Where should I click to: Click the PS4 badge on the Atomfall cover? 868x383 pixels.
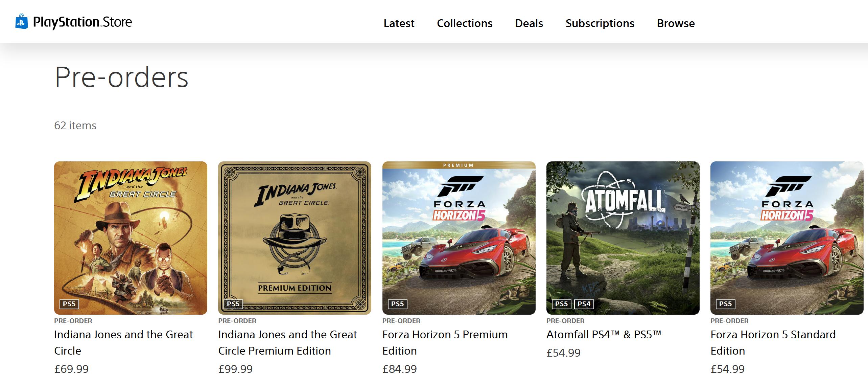(584, 304)
